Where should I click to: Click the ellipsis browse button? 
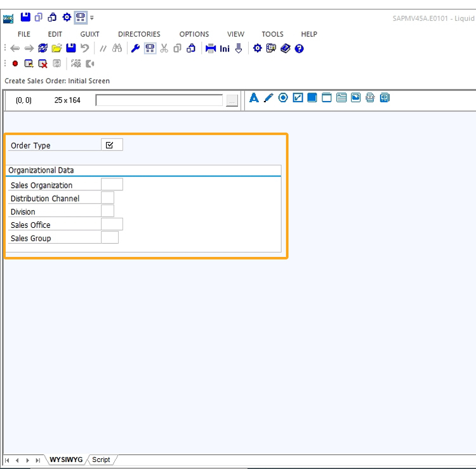coord(232,100)
